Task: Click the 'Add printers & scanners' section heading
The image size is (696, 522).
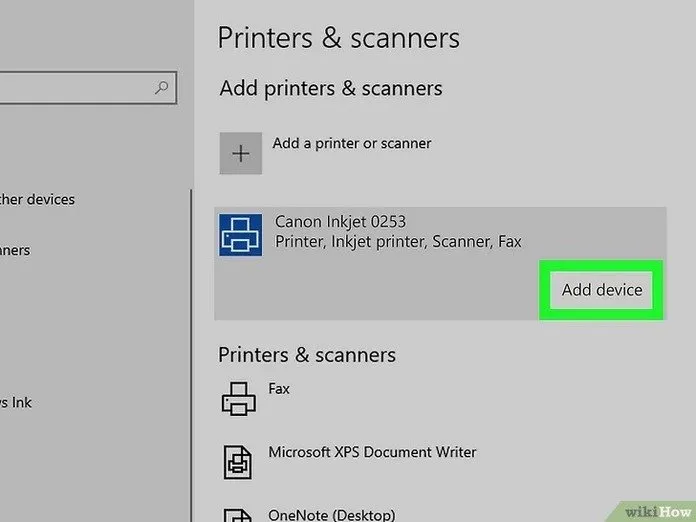Action: pos(331,88)
